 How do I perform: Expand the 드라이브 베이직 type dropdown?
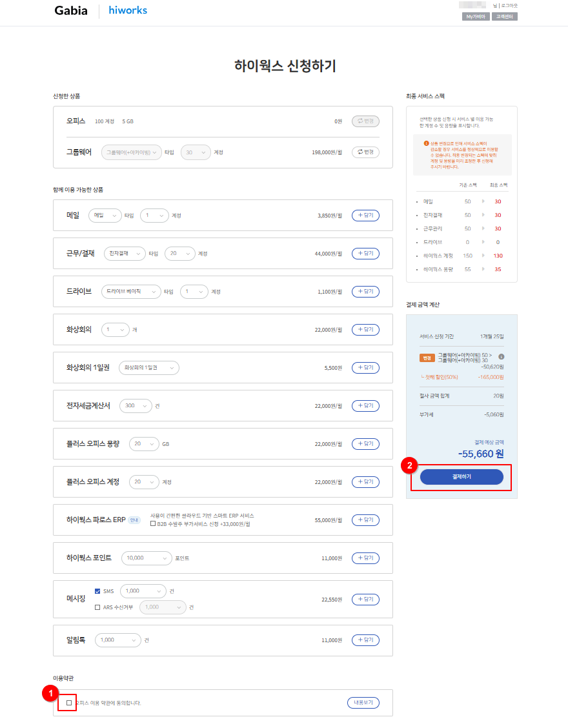131,292
